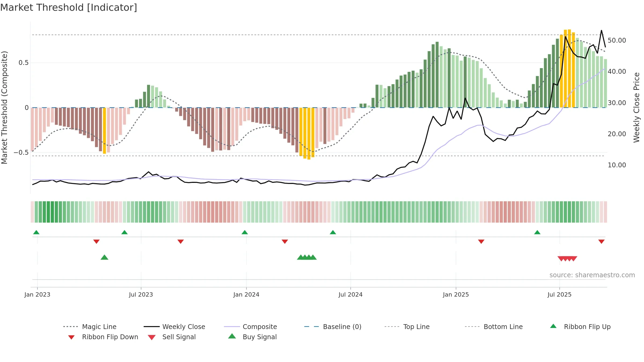Click the Market Threshold (Composite) axis title

pos(4,107)
